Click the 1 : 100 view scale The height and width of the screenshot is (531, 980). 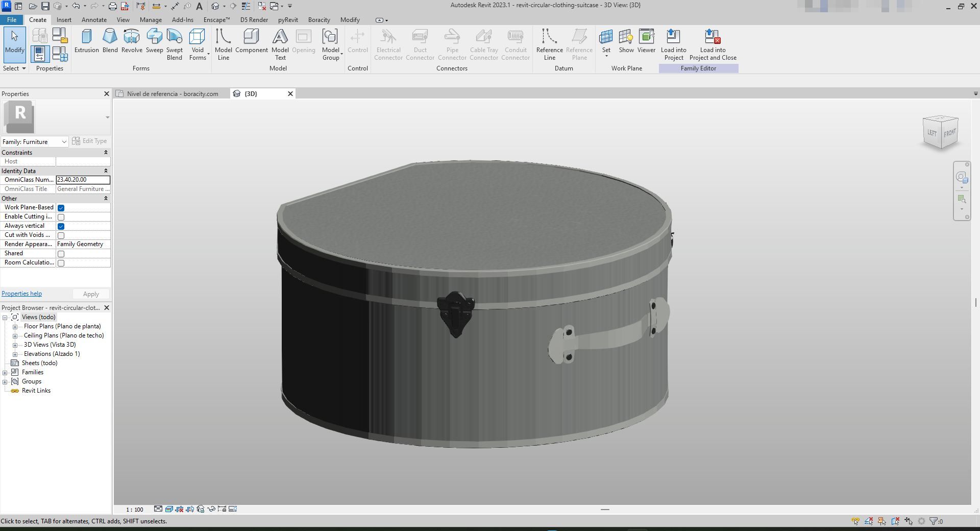[x=135, y=510]
